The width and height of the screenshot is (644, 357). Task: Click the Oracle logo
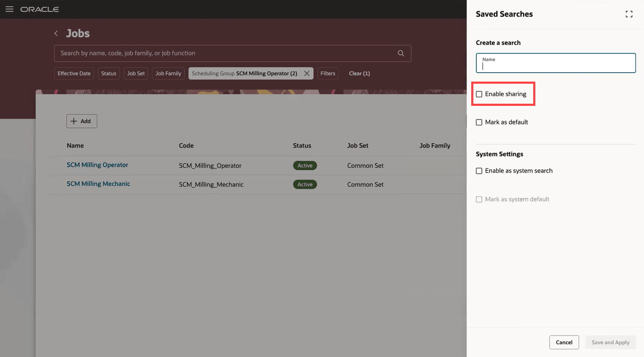click(39, 8)
